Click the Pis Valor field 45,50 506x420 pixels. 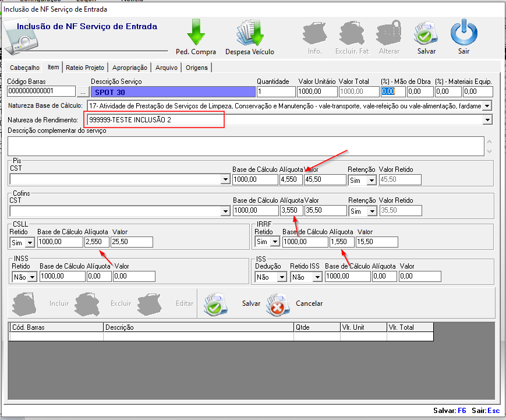(x=325, y=179)
